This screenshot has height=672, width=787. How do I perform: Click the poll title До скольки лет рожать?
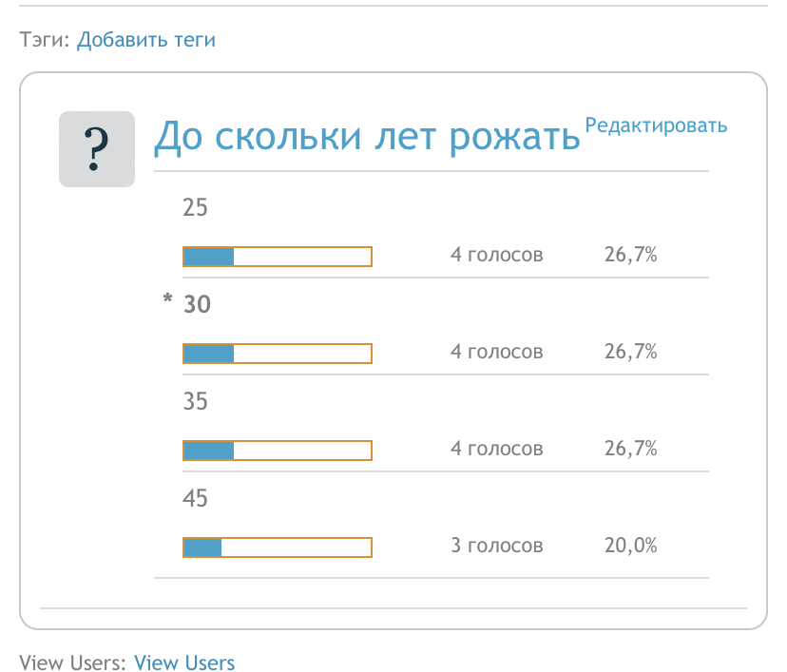pos(367,138)
